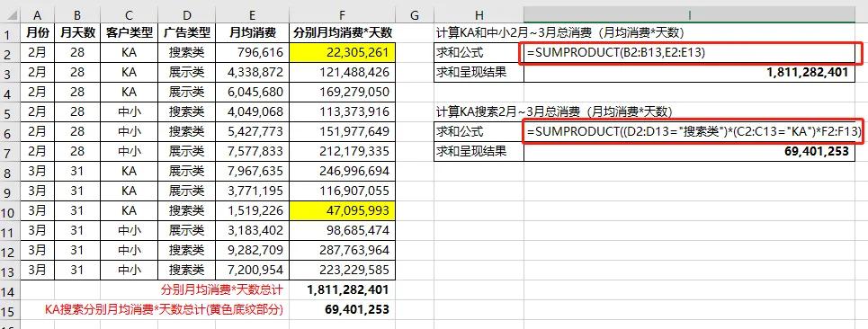This screenshot has height=329, width=868.
Task: Select row 1 header
Action: point(10,33)
